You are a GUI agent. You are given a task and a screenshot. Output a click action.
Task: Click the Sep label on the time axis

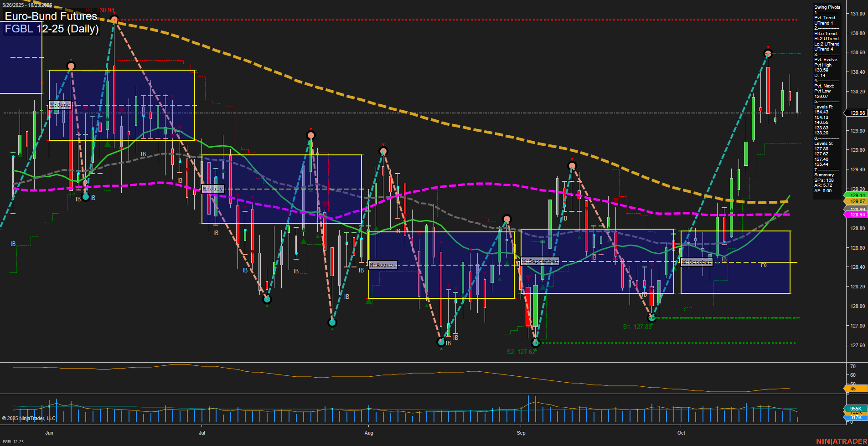pos(521,433)
